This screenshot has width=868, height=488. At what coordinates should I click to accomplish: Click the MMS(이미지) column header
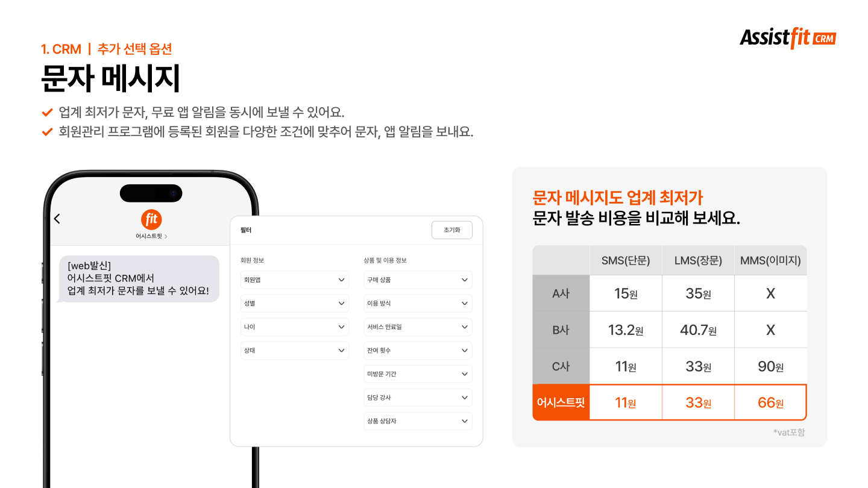(x=770, y=260)
